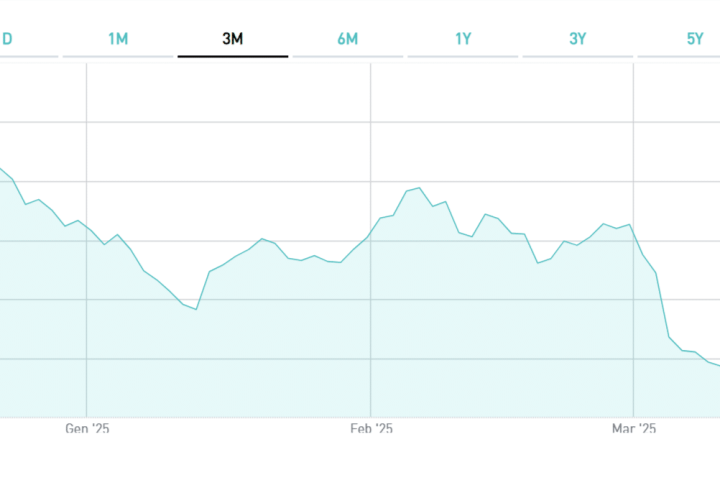Image resolution: width=720 pixels, height=480 pixels.
Task: Click the line's starting point at left edge
Action: [x=1, y=169]
